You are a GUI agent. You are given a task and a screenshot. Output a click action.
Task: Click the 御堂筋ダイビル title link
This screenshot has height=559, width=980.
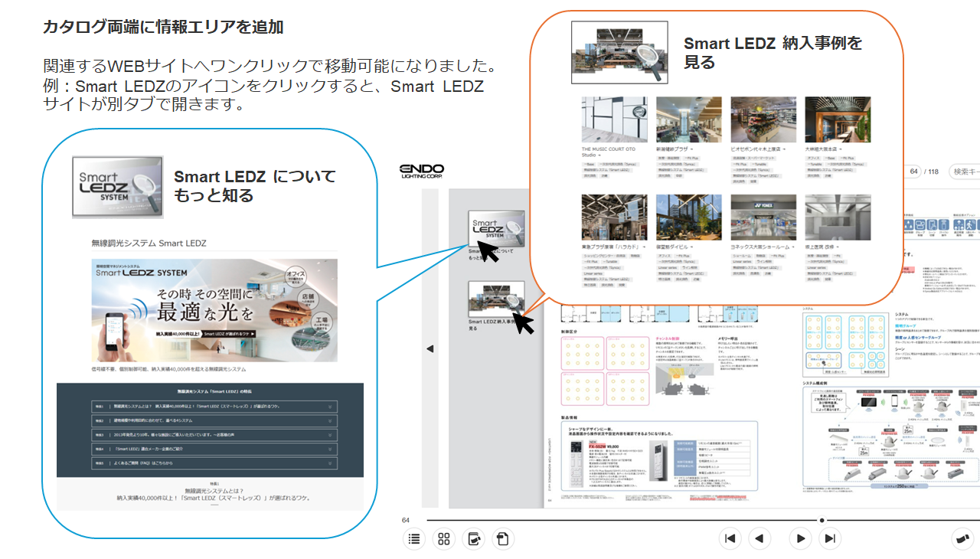coord(674,247)
